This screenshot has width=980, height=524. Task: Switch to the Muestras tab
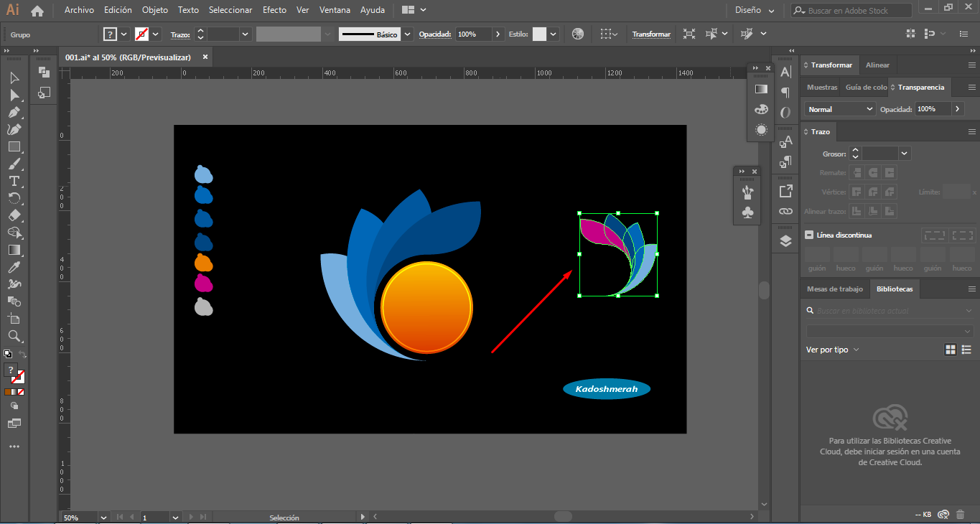[822, 87]
